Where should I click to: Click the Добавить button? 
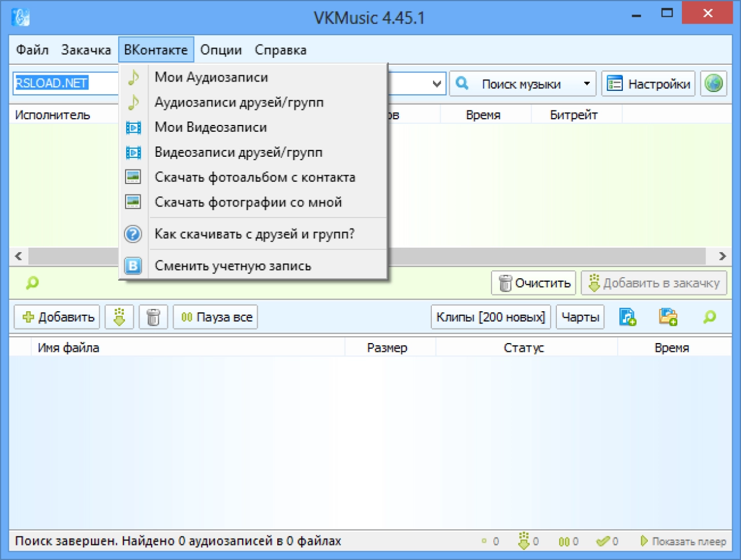click(57, 317)
